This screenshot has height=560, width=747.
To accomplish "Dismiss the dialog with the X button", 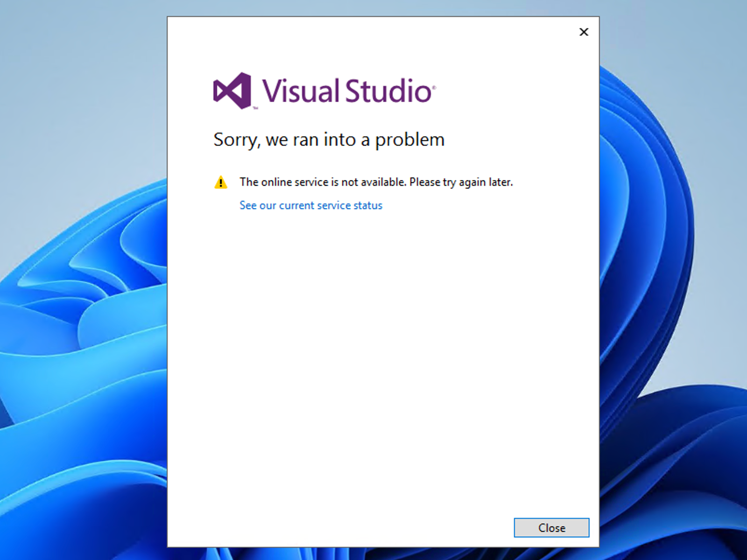I will pos(584,32).
